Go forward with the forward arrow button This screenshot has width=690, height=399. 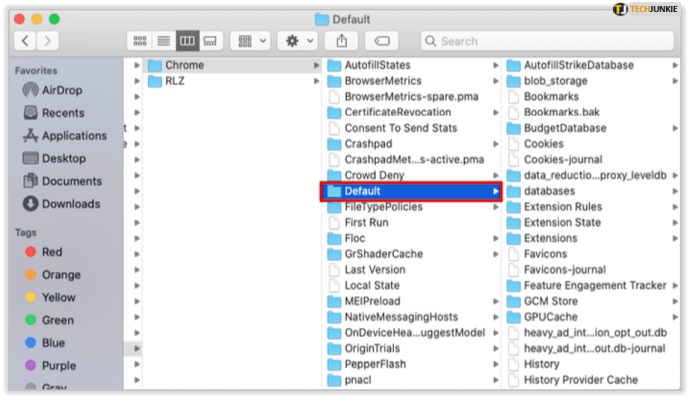pos(48,41)
